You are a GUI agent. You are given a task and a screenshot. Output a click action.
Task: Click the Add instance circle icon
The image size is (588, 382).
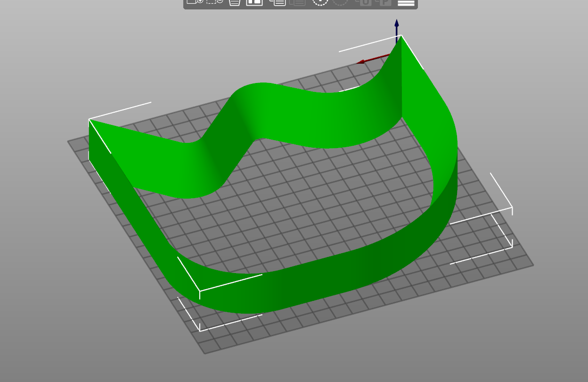[x=320, y=2]
